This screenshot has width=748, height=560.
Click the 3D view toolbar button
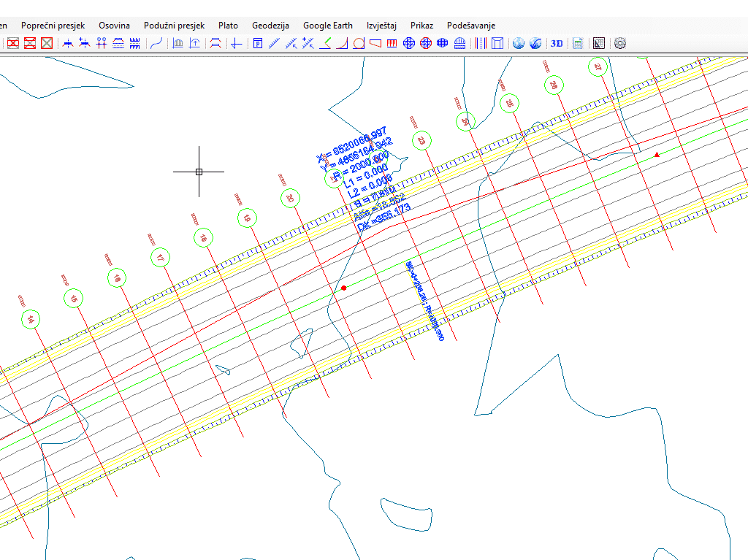pos(557,43)
